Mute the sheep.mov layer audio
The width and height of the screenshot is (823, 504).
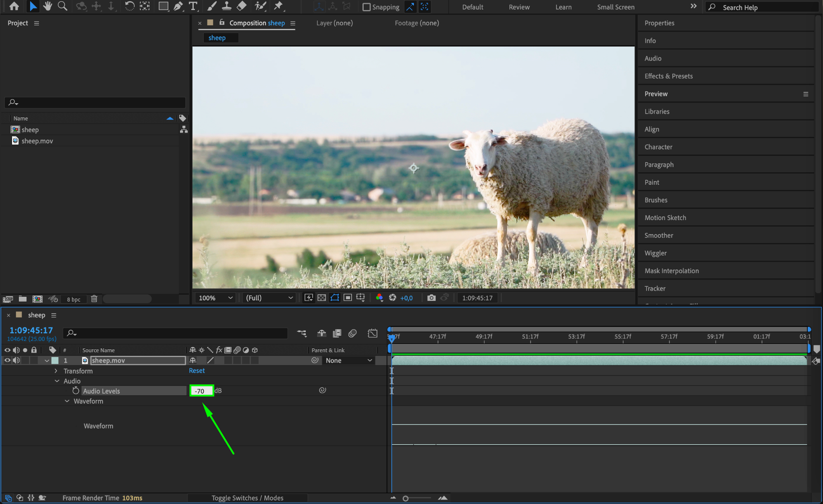point(16,360)
